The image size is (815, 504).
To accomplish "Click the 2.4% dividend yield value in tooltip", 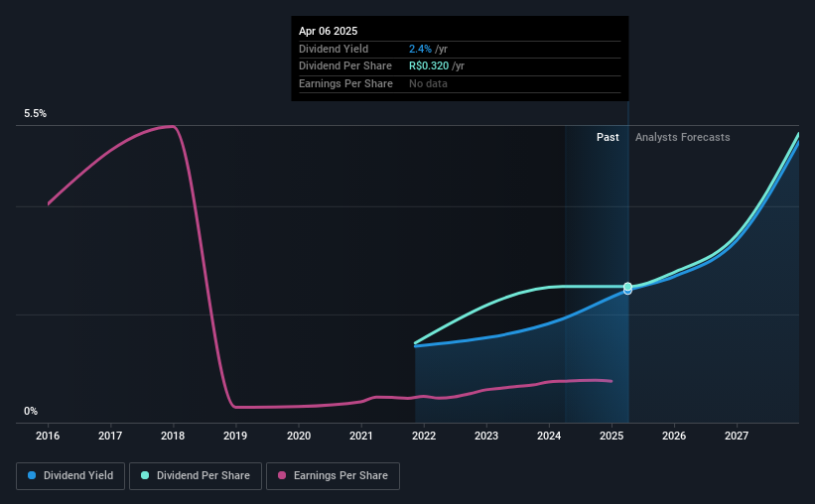I will (420, 49).
